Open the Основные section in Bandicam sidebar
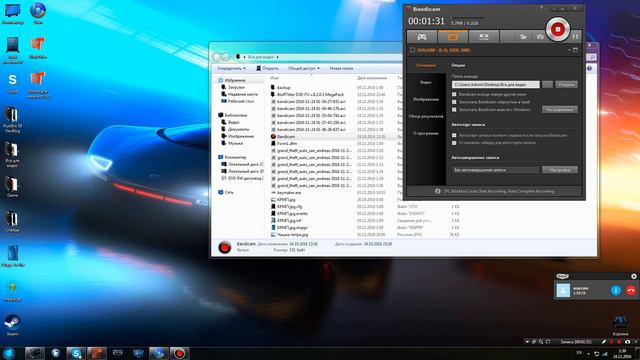640x360 pixels. pyautogui.click(x=426, y=65)
